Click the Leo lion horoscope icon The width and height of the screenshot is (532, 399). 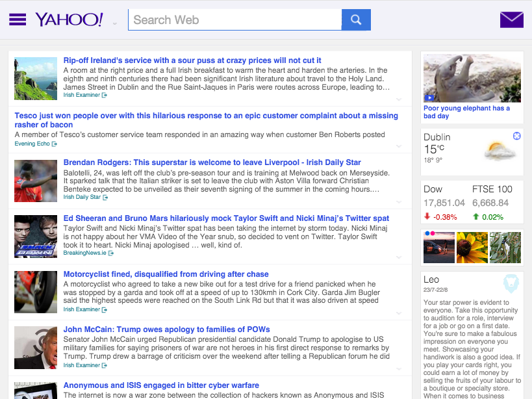(x=511, y=283)
